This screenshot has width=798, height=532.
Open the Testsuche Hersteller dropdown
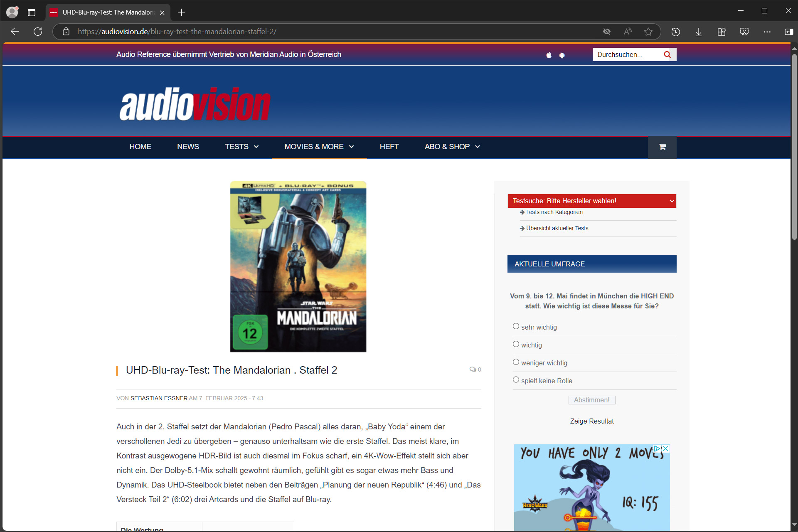pos(591,201)
